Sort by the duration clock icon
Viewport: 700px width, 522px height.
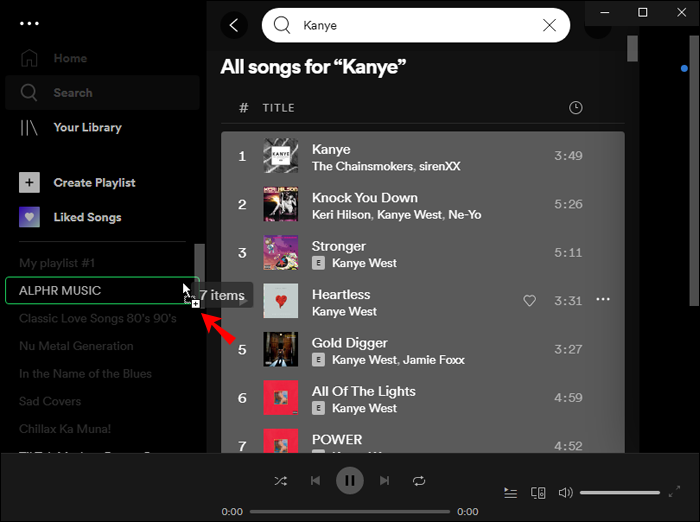575,108
